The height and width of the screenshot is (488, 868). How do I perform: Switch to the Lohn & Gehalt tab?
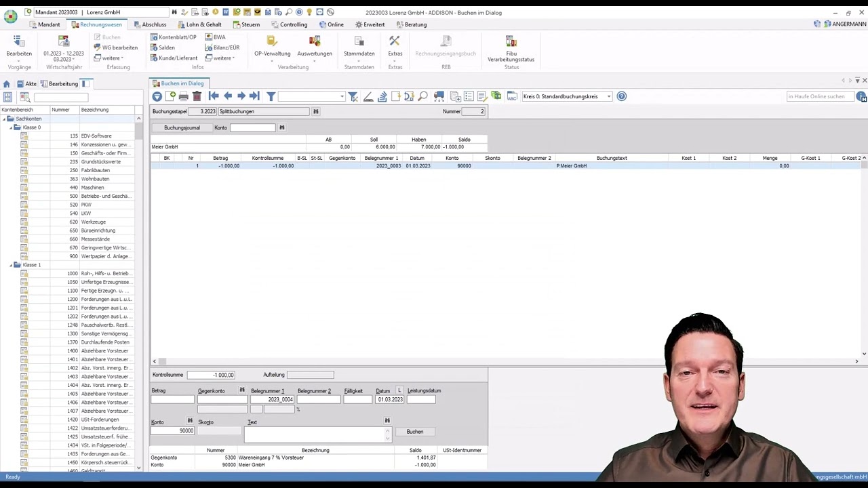click(x=200, y=24)
